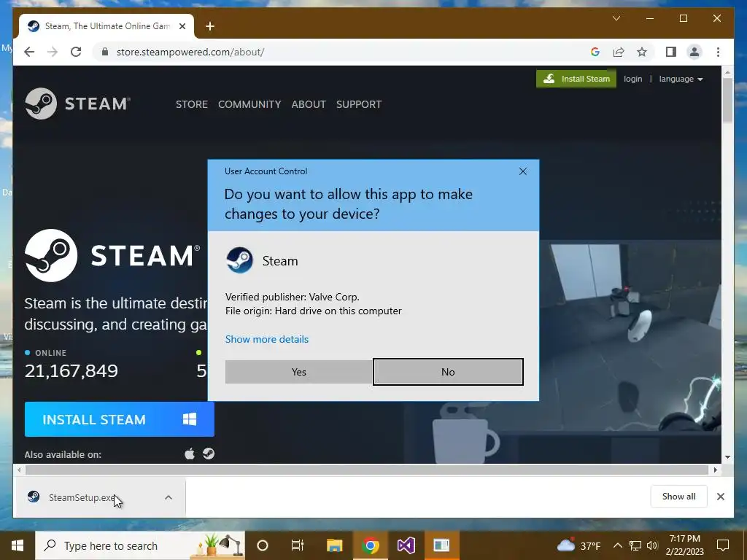Viewport: 747px width, 560px height.
Task: Click the network tray icon
Action: coord(635,545)
